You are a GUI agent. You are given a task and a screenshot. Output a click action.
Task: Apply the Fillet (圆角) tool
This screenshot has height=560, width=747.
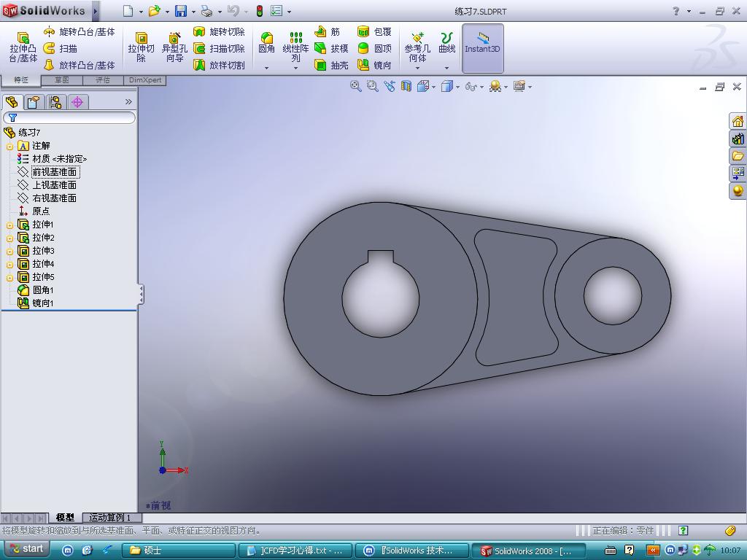[266, 43]
